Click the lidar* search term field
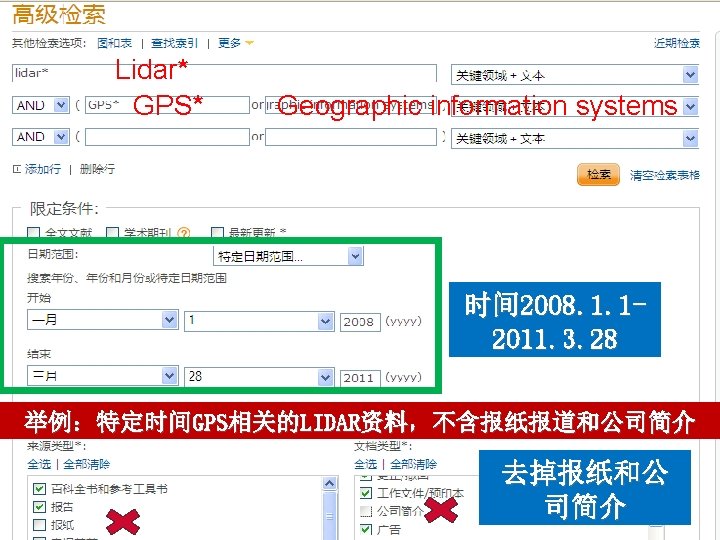 click(x=224, y=73)
